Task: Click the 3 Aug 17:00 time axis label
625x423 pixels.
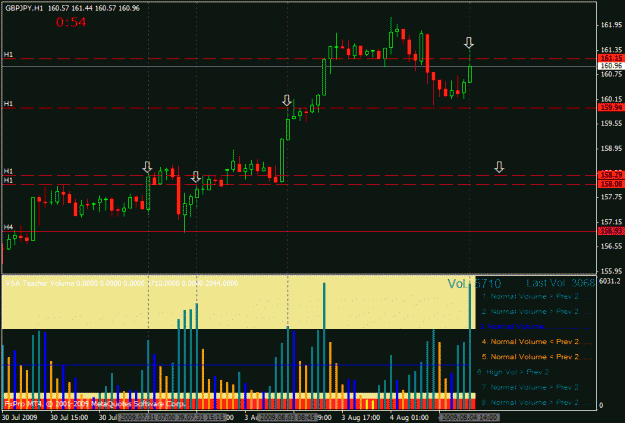Action: point(361,417)
